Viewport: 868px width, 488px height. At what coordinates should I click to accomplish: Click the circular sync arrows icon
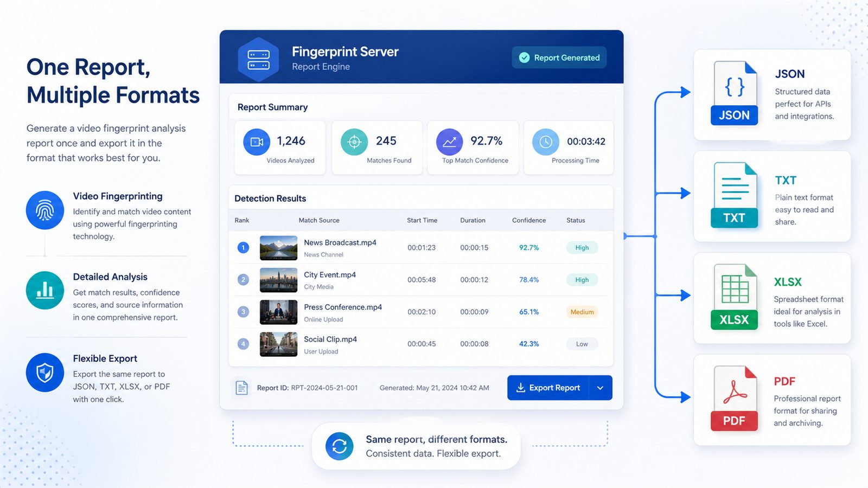[x=340, y=446]
